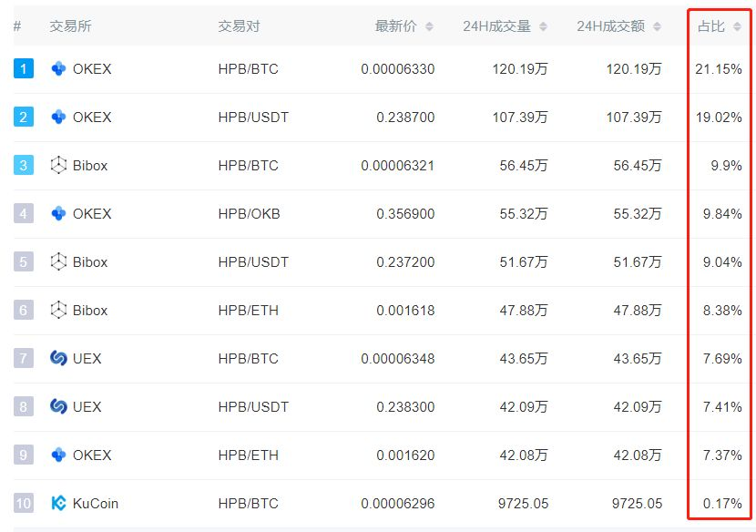The width and height of the screenshot is (756, 532).
Task: Click rank badge number 3
Action: click(24, 165)
